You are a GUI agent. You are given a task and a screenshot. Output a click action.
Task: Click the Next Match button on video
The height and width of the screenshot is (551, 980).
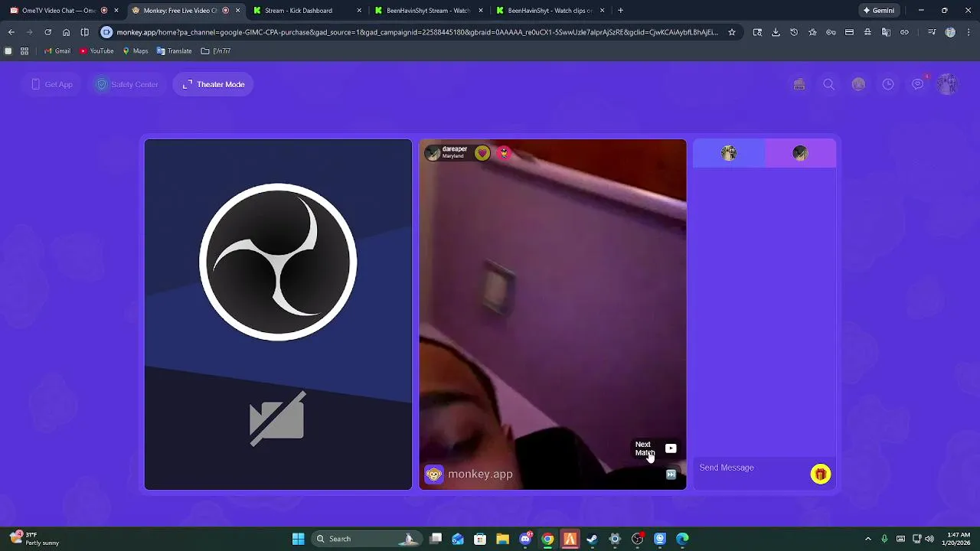(655, 448)
